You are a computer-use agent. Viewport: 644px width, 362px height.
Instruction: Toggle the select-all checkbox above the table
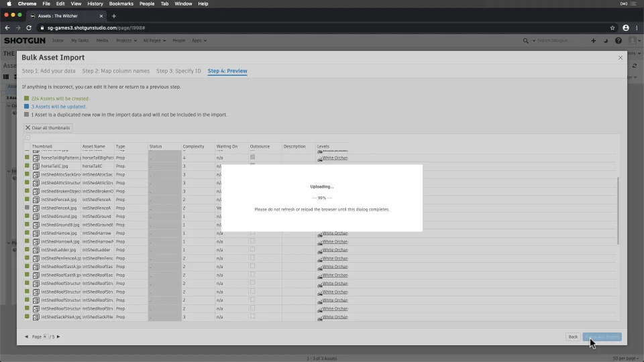tap(28, 137)
